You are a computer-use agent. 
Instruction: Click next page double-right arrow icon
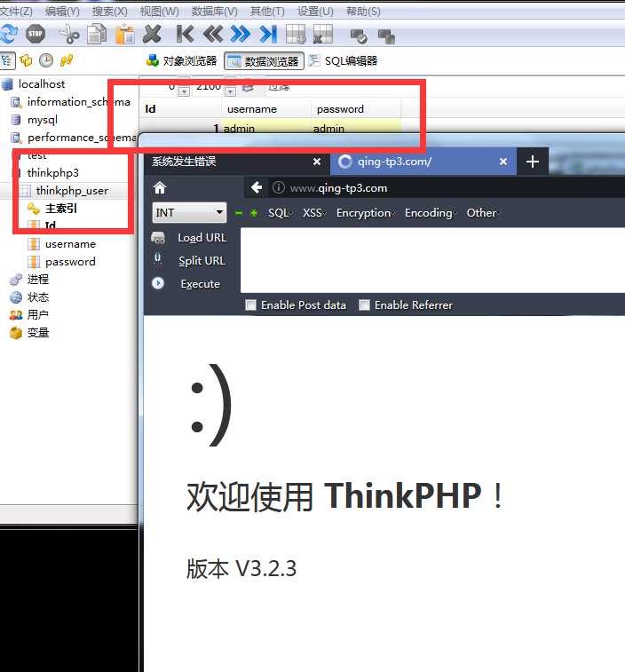[x=240, y=34]
